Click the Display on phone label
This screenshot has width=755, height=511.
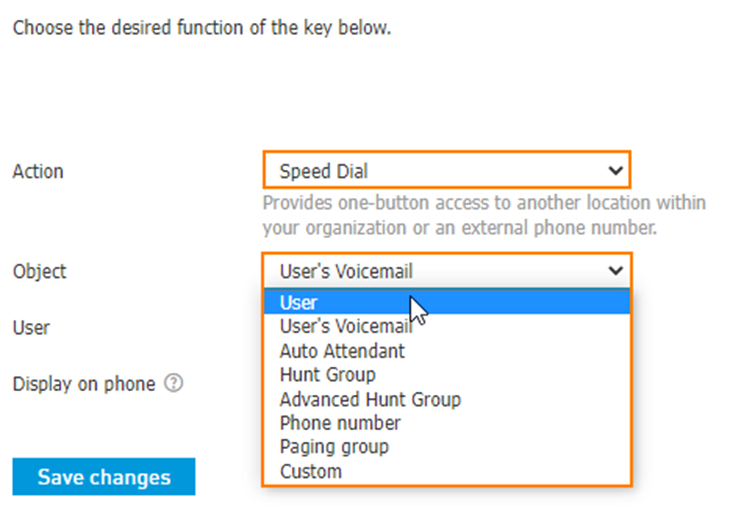click(x=84, y=384)
